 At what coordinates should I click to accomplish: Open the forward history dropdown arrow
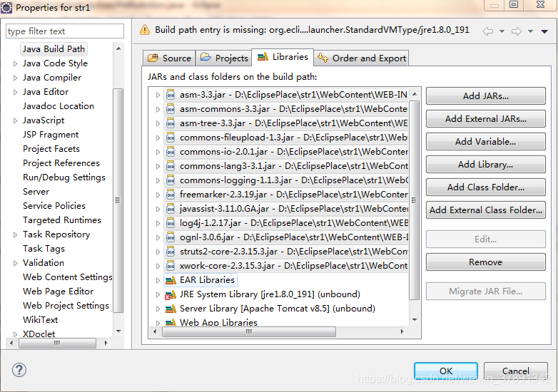530,31
